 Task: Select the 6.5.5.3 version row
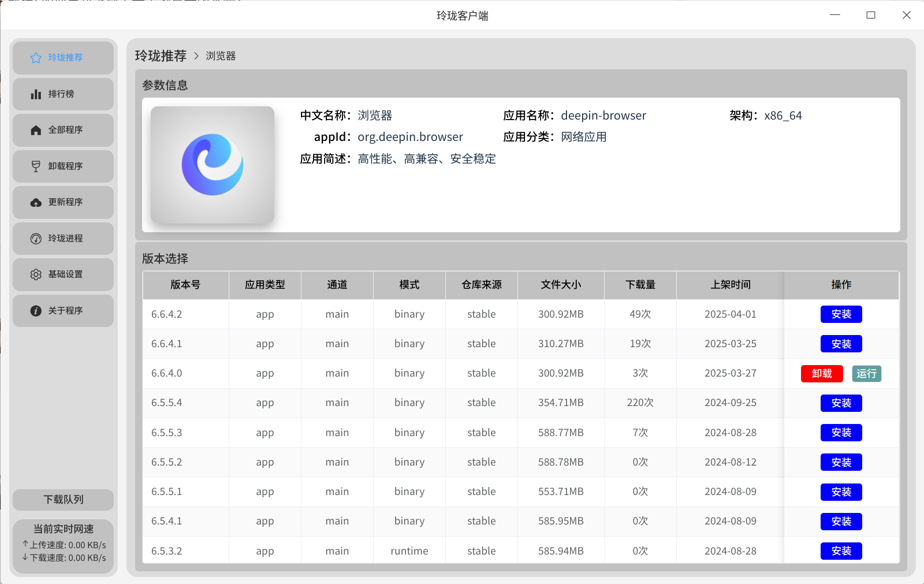521,433
